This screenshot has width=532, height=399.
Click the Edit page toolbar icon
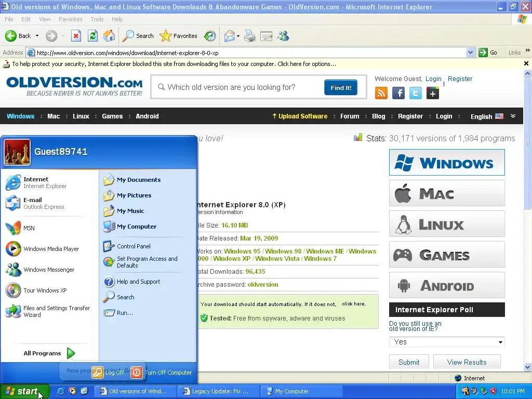pyautogui.click(x=267, y=36)
